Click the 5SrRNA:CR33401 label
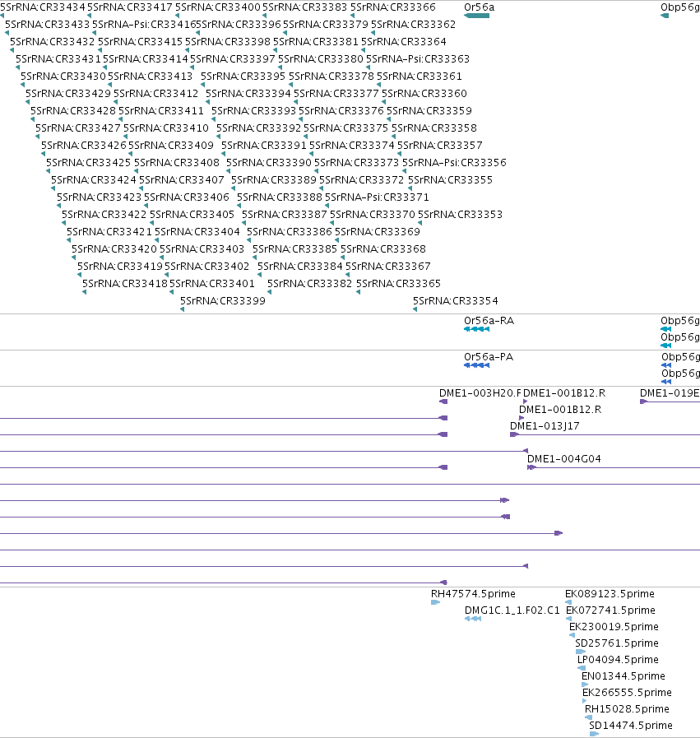Image resolution: width=700 pixels, height=738 pixels. point(211,283)
